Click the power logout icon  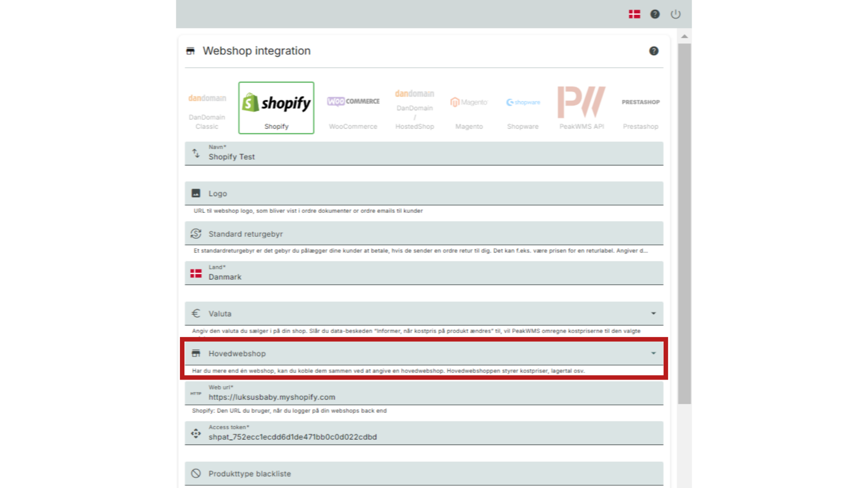[675, 14]
